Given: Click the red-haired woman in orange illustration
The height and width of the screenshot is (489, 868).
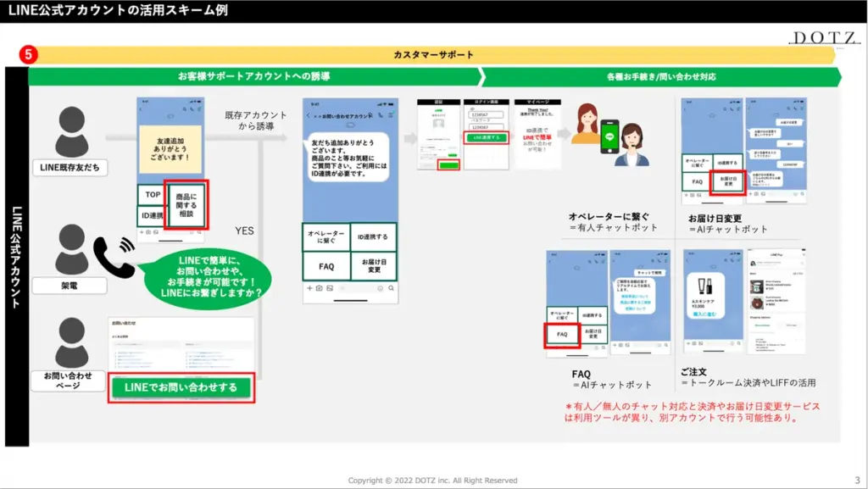Looking at the screenshot, I should click(586, 124).
